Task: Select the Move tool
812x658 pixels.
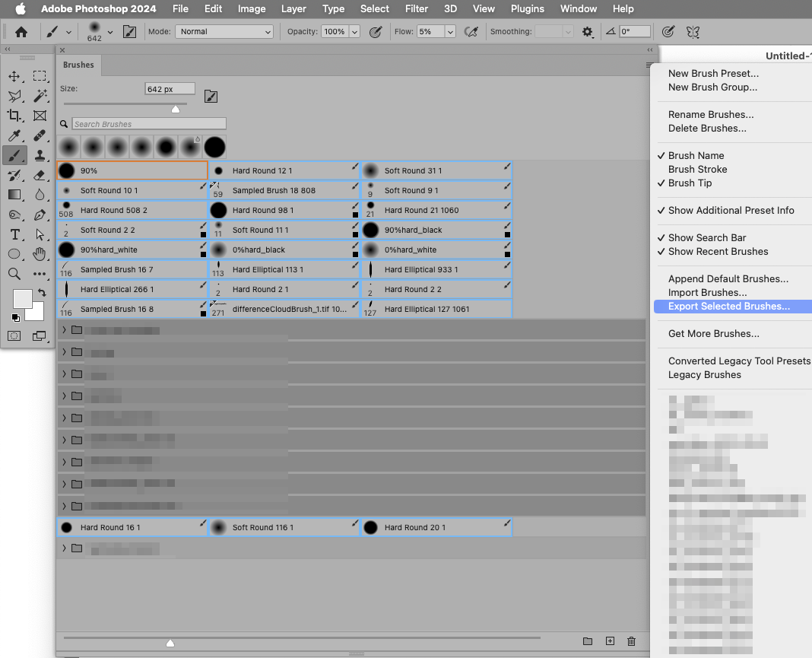Action: (x=15, y=76)
